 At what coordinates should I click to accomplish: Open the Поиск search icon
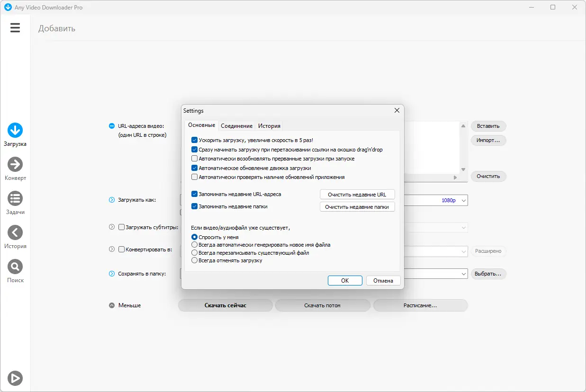15,267
